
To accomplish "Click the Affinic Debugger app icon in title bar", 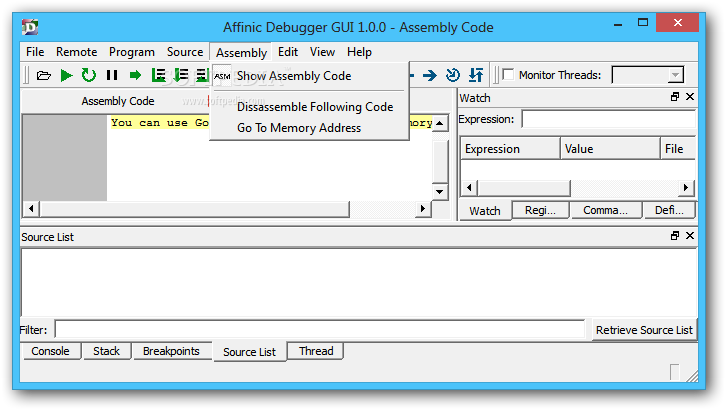I will pos(30,27).
